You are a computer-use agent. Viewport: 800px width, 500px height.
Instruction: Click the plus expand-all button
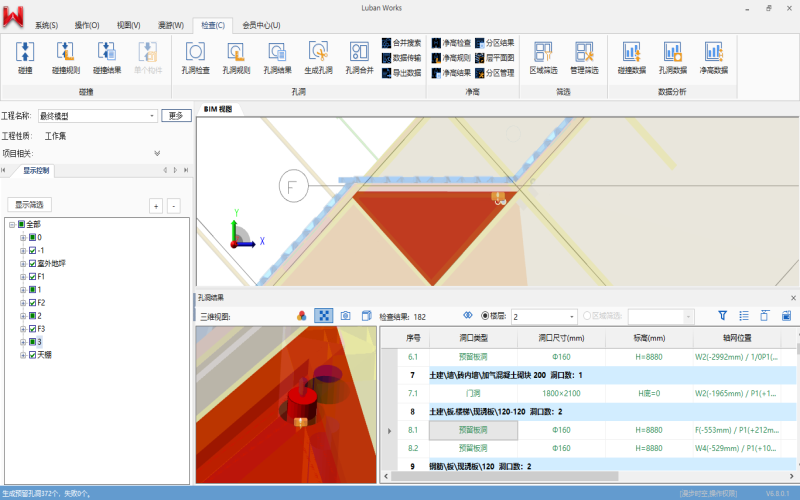[156, 206]
